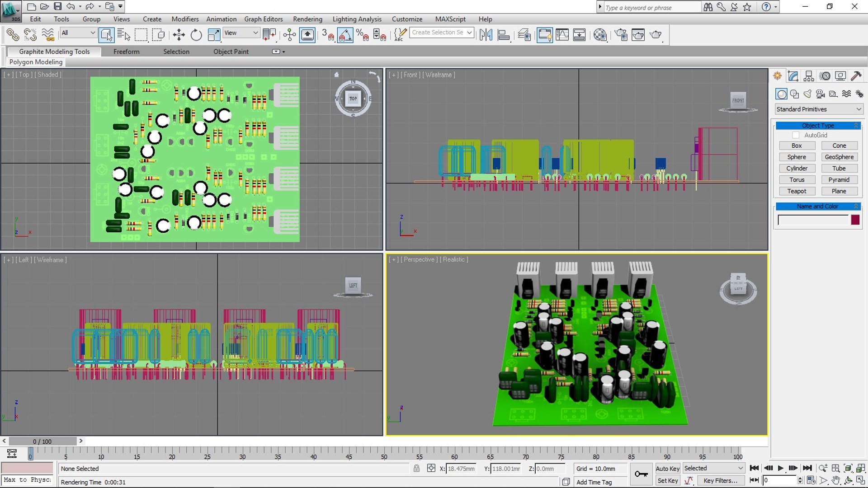This screenshot has height=488, width=868.
Task: Toggle the selection lock padlock
Action: (416, 469)
